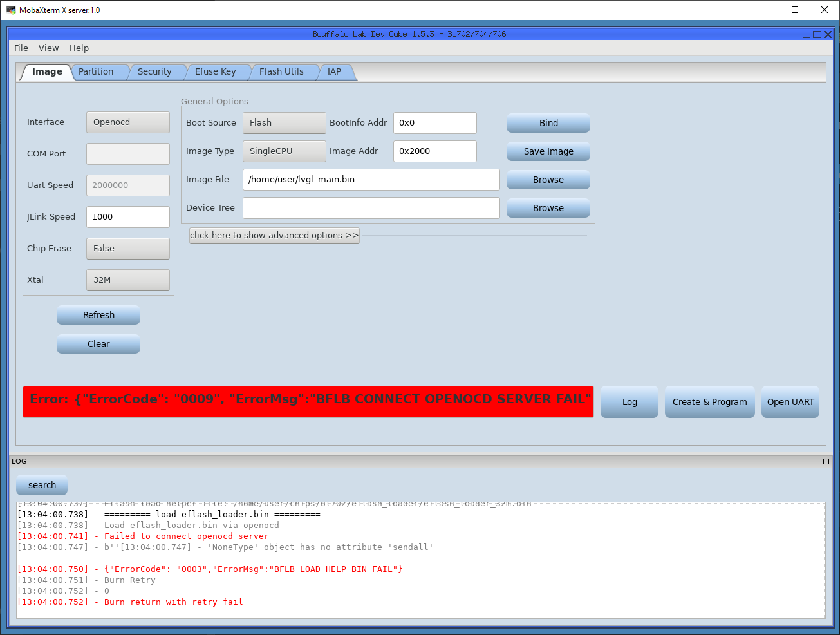Open the Chip Erase dropdown
The width and height of the screenshot is (840, 635).
(x=128, y=249)
